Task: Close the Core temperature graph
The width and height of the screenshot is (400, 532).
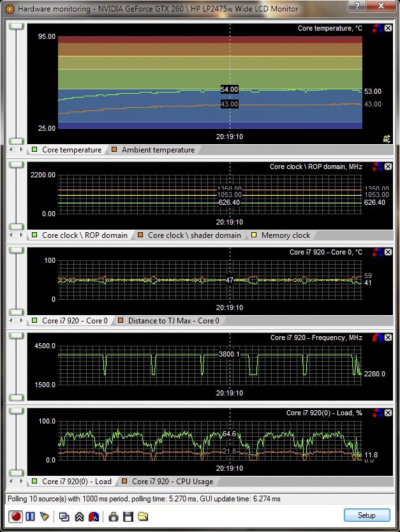Action: tap(388, 29)
